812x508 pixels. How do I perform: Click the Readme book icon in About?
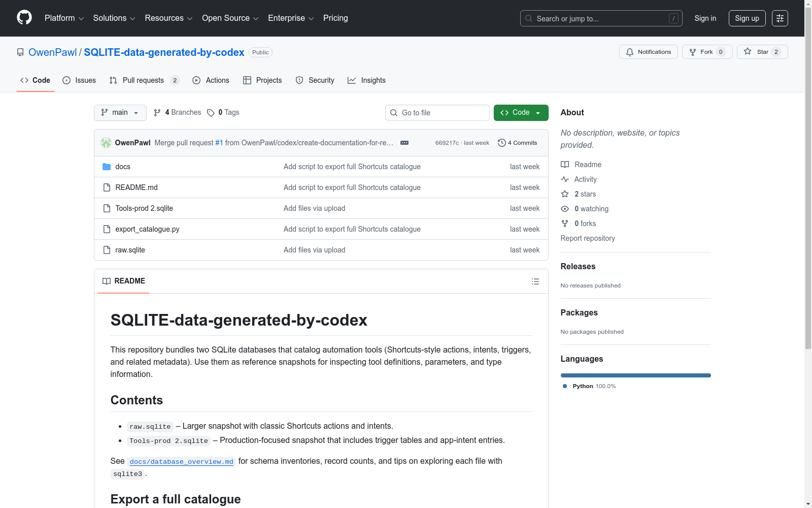pyautogui.click(x=565, y=165)
